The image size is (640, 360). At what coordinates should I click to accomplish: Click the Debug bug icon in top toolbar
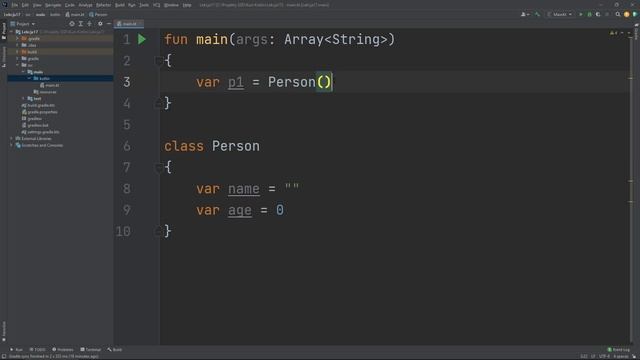coord(589,14)
